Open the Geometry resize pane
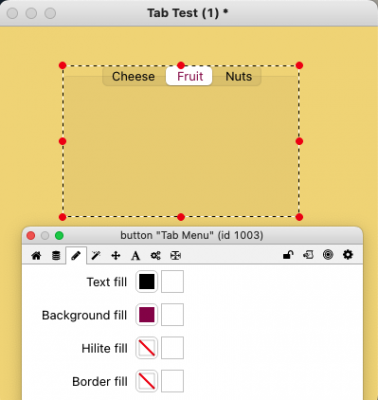Image resolution: width=378 pixels, height=400 pixels. [175, 256]
